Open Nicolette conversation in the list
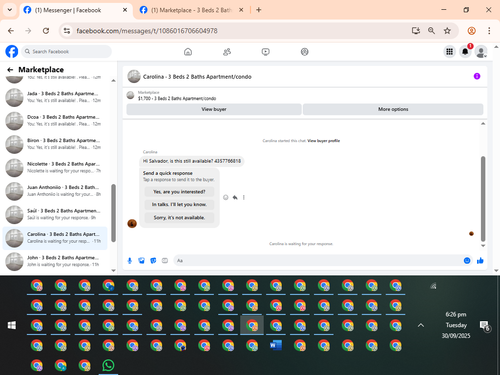 point(55,167)
